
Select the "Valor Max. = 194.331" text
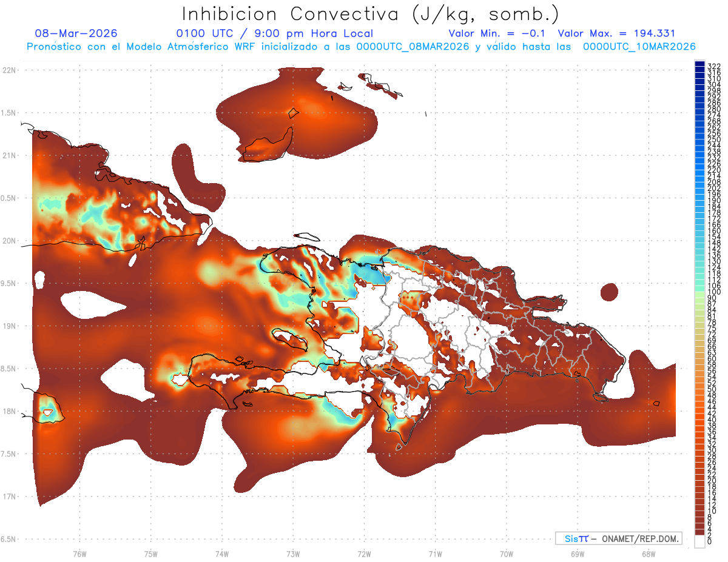coord(616,33)
